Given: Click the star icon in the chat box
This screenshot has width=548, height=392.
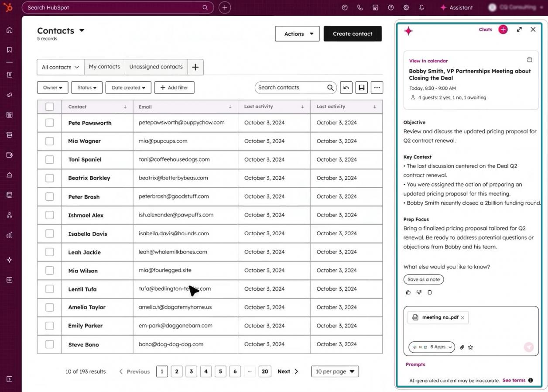Looking at the screenshot, I should (470, 347).
